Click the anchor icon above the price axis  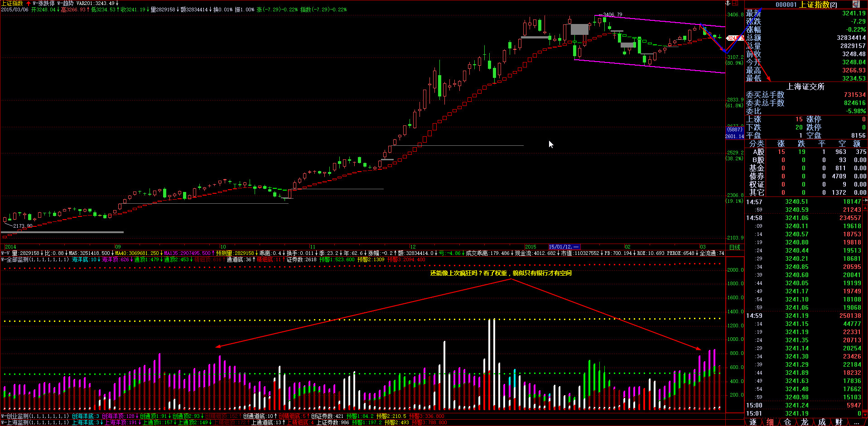pos(728,3)
